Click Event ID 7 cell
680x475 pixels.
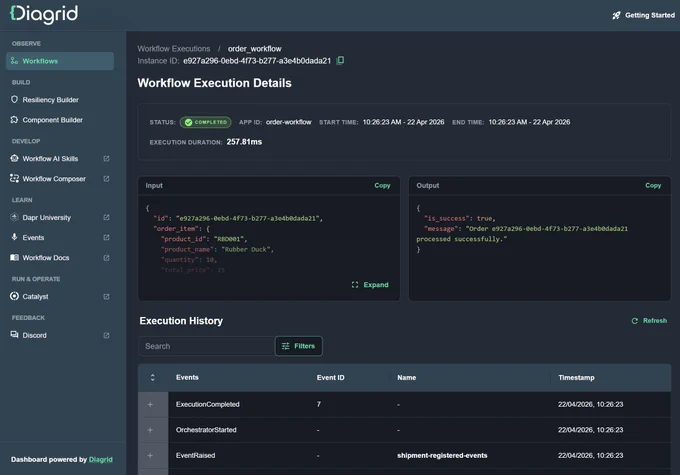click(319, 404)
